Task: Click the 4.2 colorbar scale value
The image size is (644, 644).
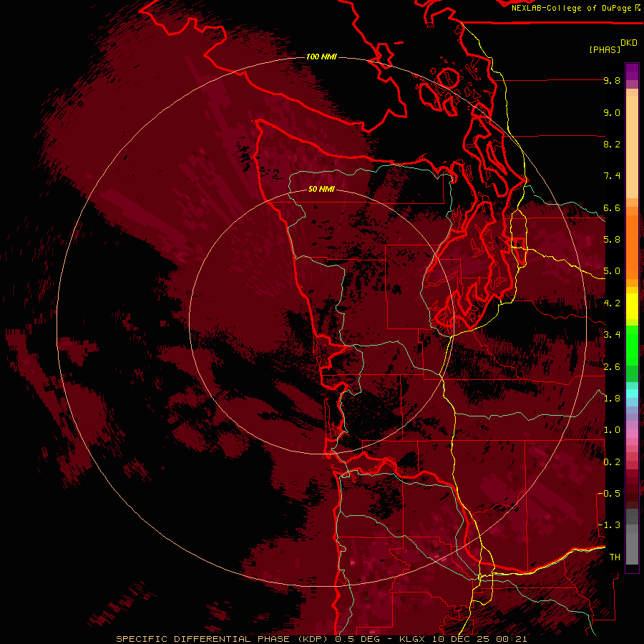Action: 612,303
